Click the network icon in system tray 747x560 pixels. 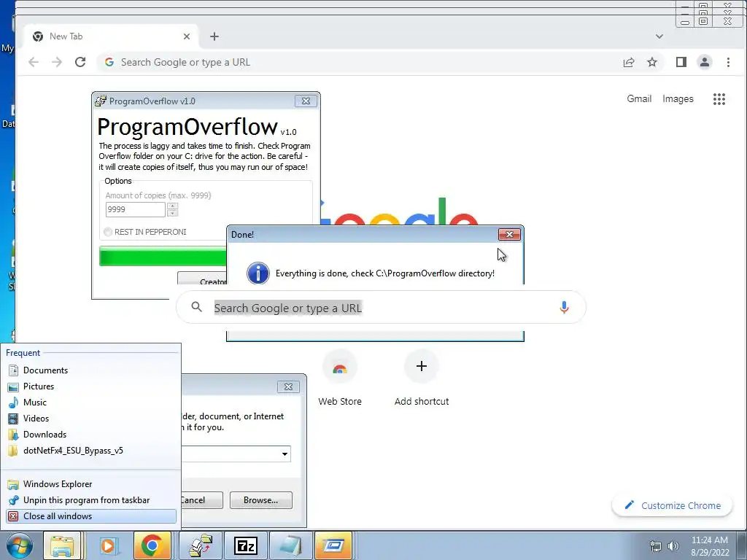[656, 546]
